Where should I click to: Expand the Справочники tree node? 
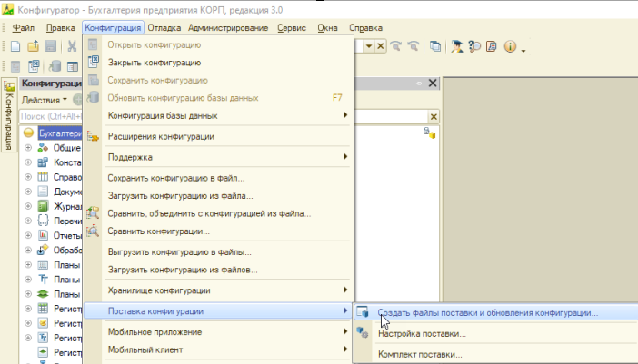28,177
